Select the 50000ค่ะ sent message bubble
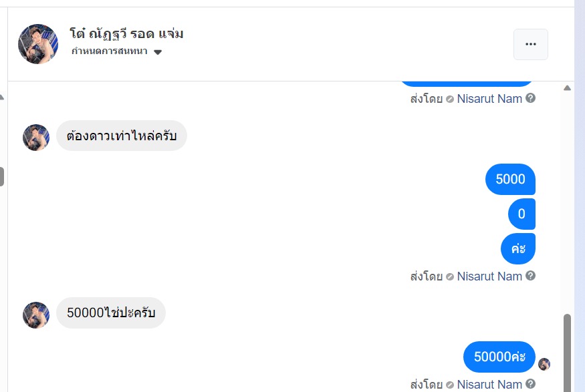Screen dimensions: 585x392 (x=499, y=357)
